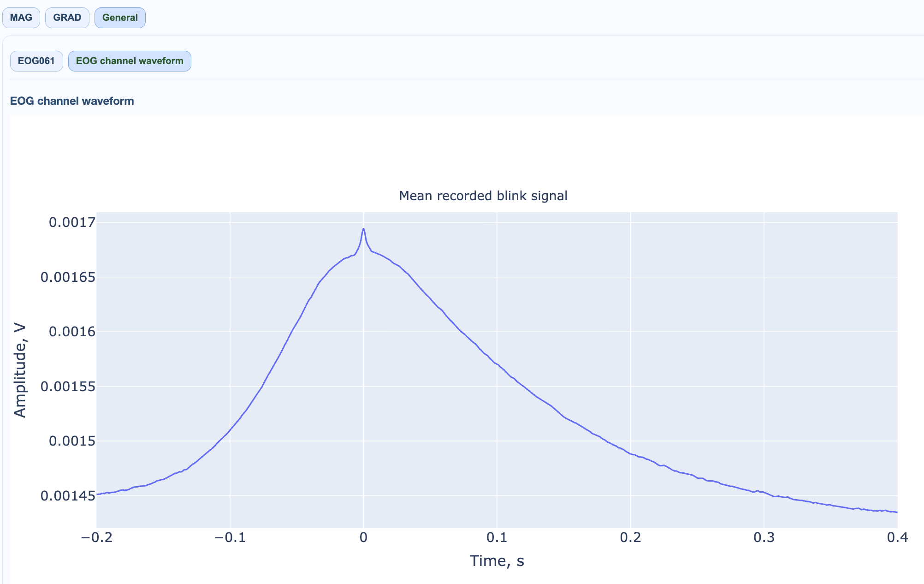
Task: Click the sharp peak of the blink curve
Action: coord(363,229)
